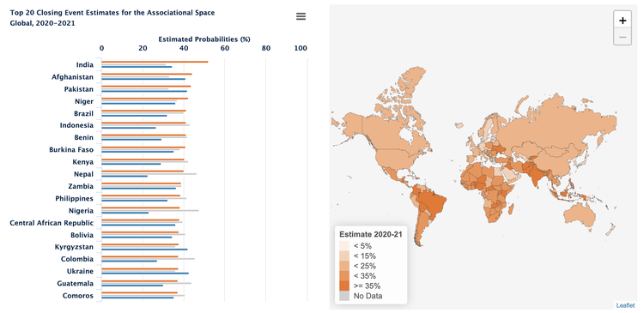Click Australia on the world map
The width and height of the screenshot is (644, 313).
580,215
